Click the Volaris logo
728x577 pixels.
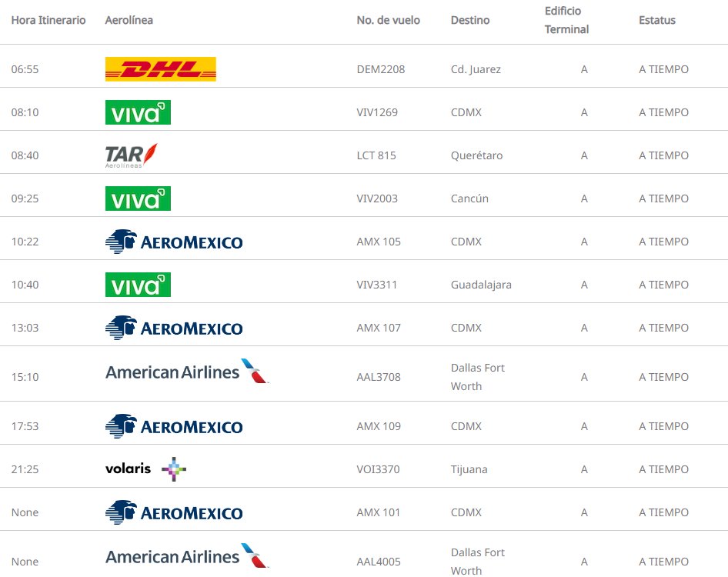click(146, 469)
